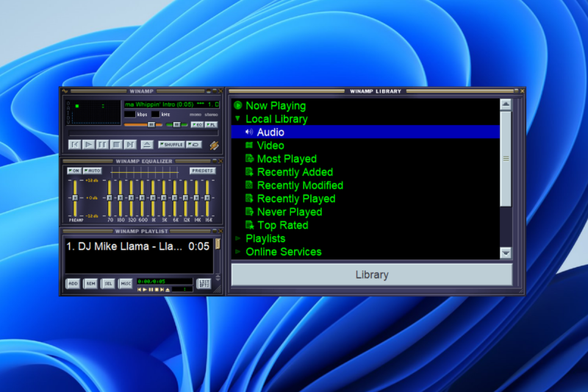
Task: Select Now Playing in the Winamp Library
Action: [276, 106]
